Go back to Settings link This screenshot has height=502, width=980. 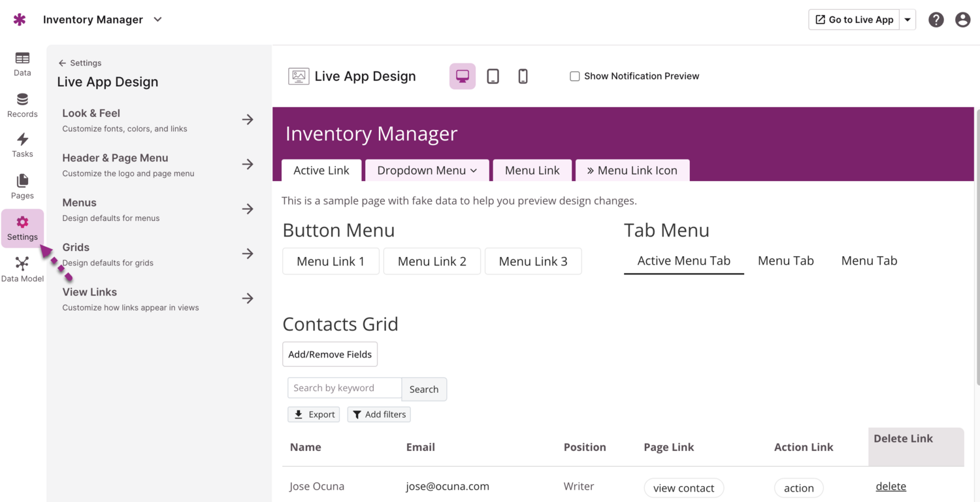coord(80,63)
